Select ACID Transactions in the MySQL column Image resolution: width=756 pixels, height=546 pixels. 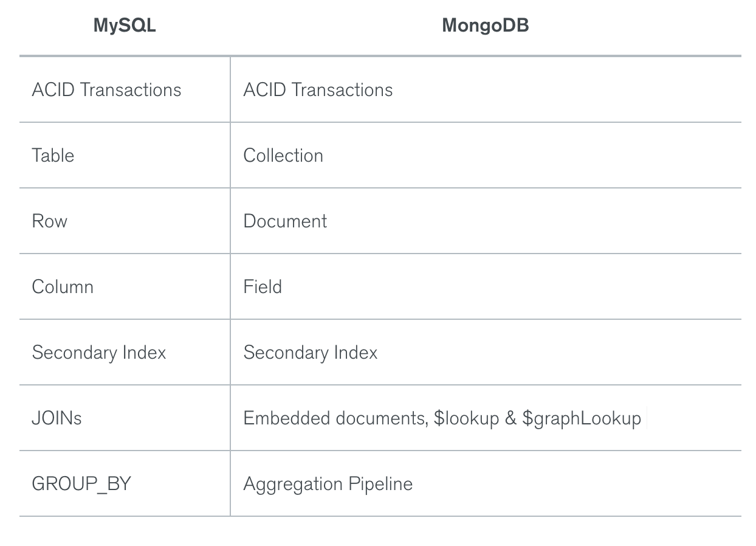[x=106, y=90]
